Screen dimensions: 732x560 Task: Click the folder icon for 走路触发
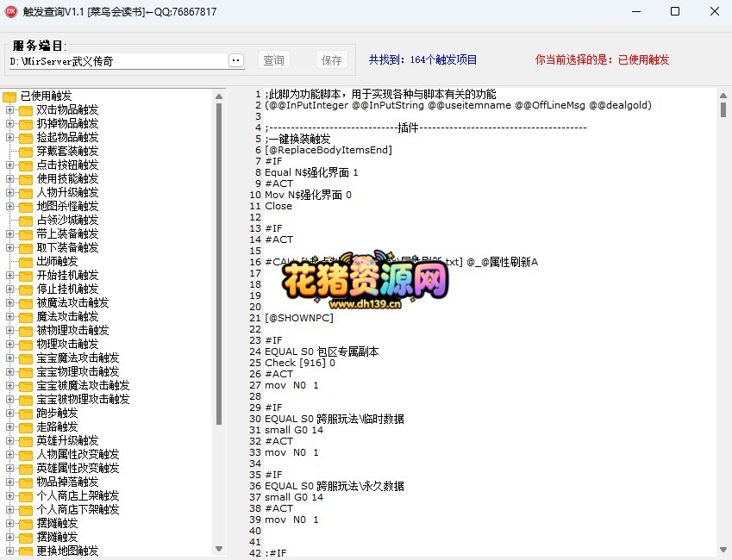(x=26, y=427)
